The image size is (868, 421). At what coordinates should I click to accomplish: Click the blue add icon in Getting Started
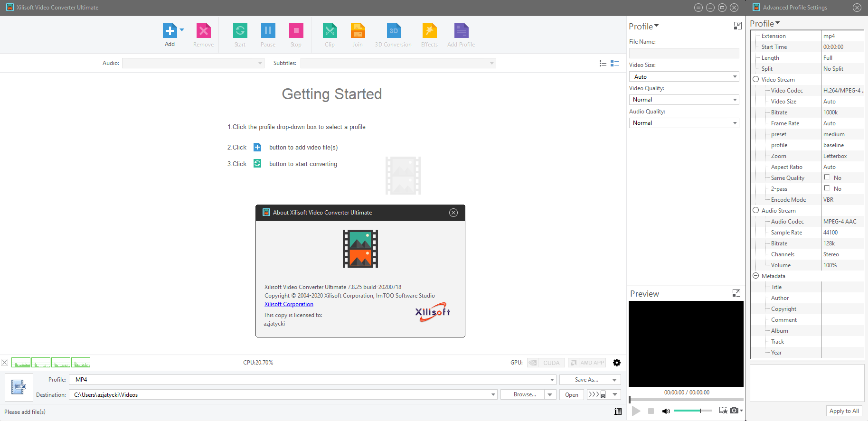click(257, 147)
